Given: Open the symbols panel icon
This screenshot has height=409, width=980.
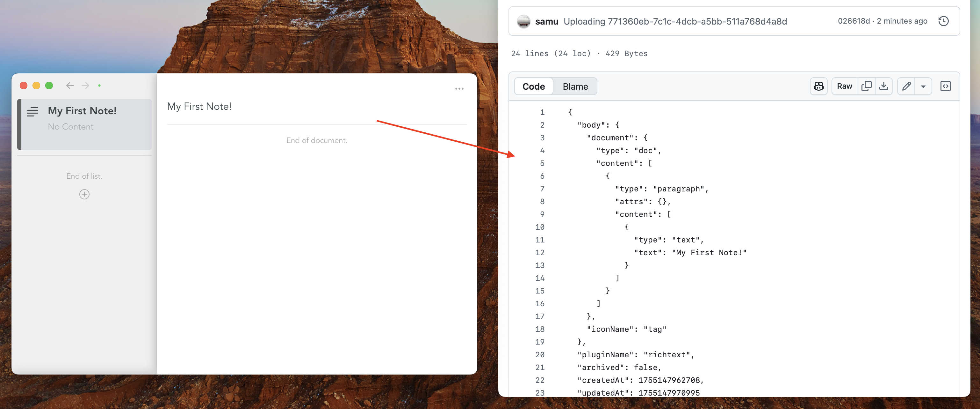Looking at the screenshot, I should (x=945, y=86).
